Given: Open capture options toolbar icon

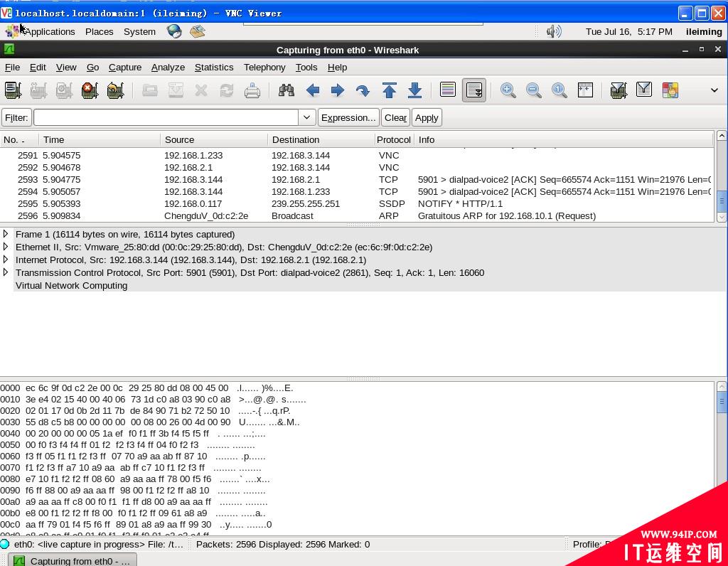Looking at the screenshot, I should coord(38,90).
